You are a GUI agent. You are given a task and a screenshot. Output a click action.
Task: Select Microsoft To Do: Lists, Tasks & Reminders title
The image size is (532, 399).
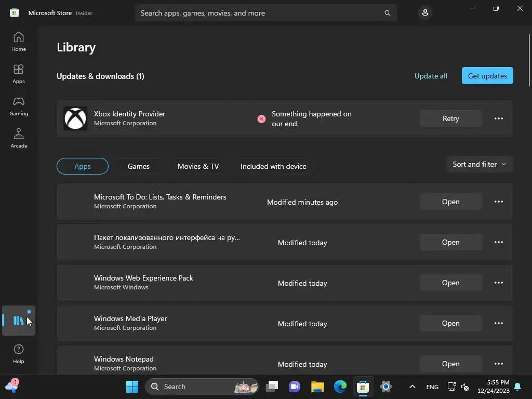[x=160, y=197]
